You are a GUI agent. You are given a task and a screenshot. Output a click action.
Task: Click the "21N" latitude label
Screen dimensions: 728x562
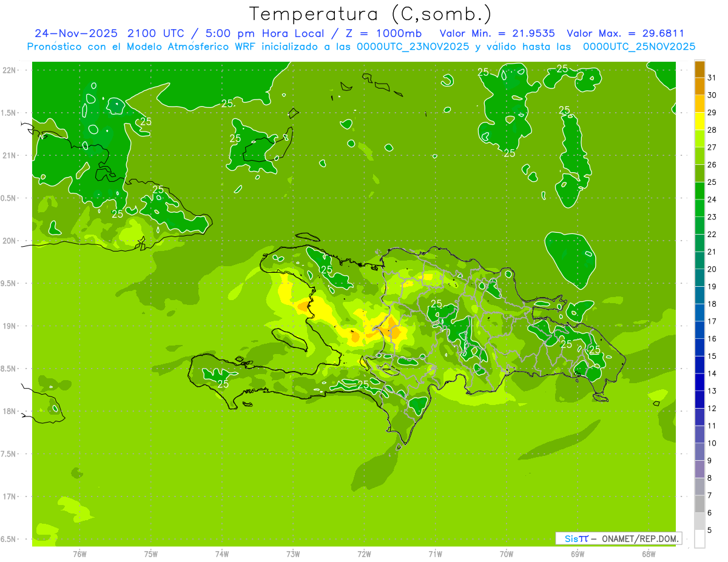coord(10,156)
